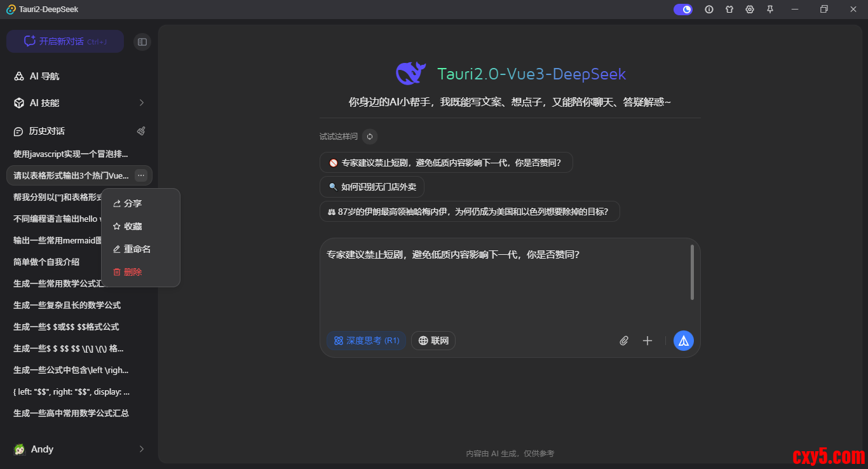Click the theme/skin shirt icon in titlebar
868x469 pixels.
[x=729, y=9]
